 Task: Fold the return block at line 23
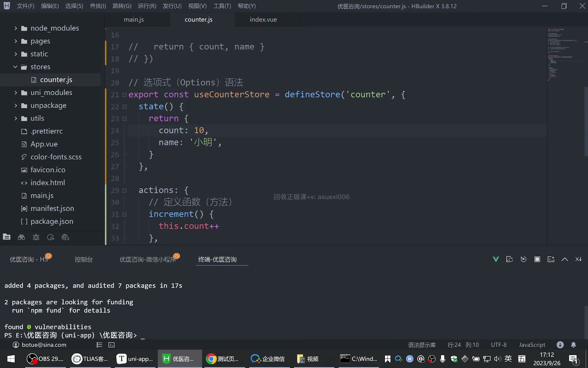click(124, 119)
